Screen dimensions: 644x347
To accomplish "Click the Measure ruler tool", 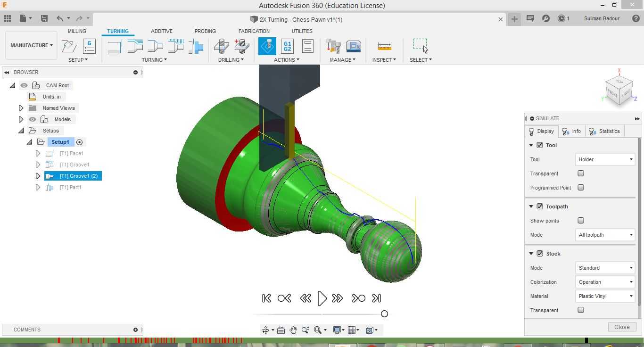I will [385, 46].
